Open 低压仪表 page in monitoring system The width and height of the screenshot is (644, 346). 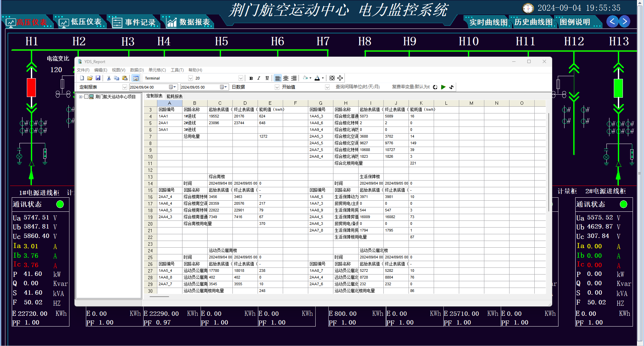[80, 22]
